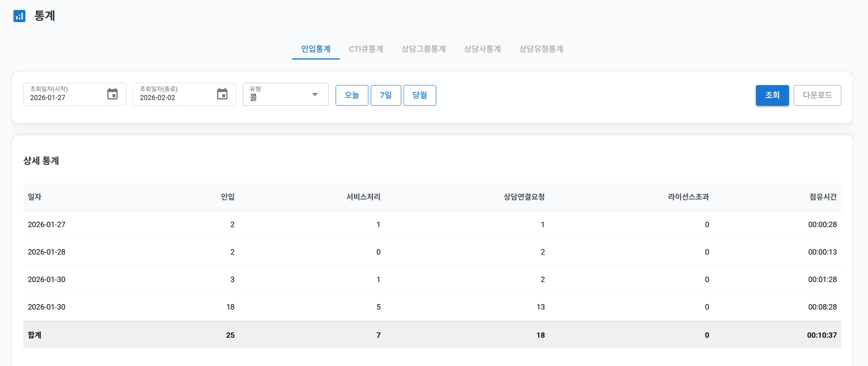Screen dimensions: 868x366
Task: Focus the 조회일자(종료) date field
Action: point(174,97)
